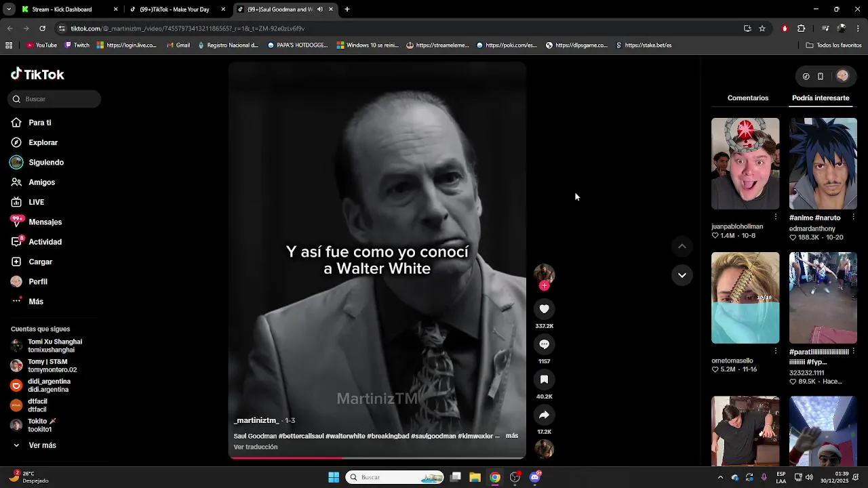Open Discord from taskbar

click(x=535, y=477)
